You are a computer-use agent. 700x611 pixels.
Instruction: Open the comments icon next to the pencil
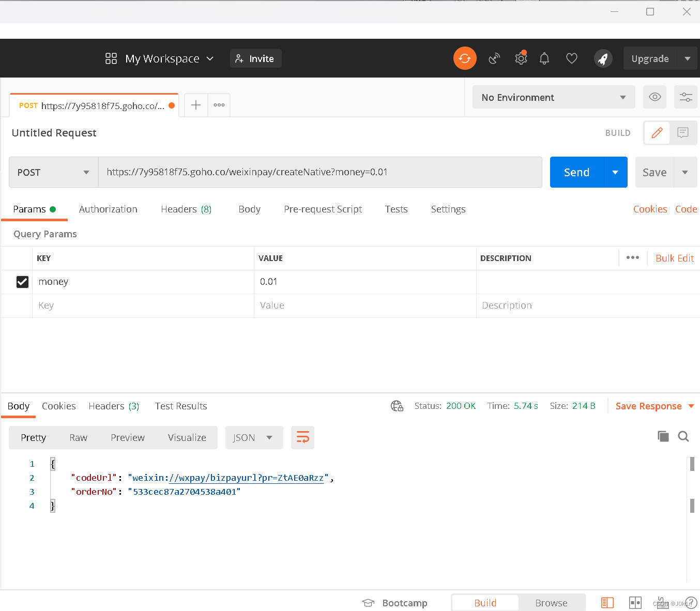click(683, 133)
